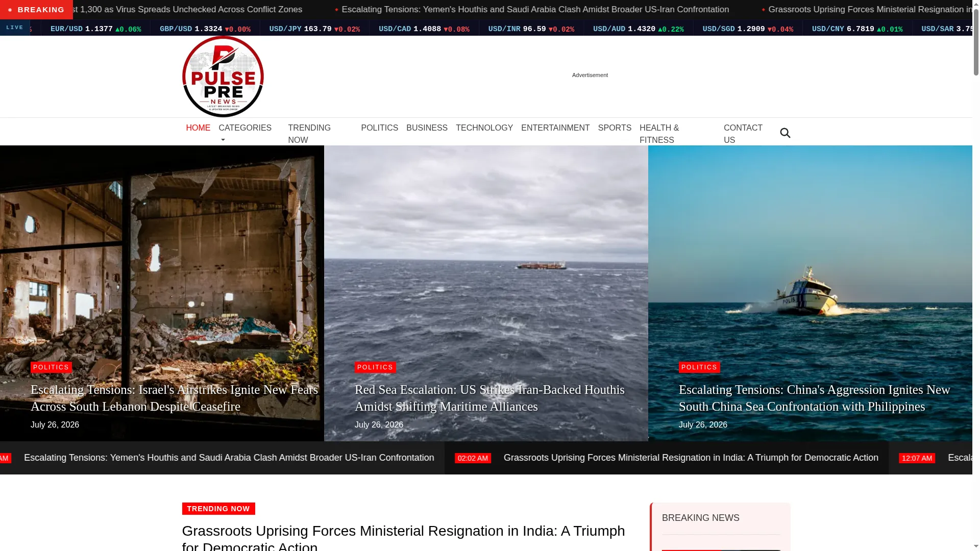Click the 12:07 AM ticker timestamp

pos(917,458)
